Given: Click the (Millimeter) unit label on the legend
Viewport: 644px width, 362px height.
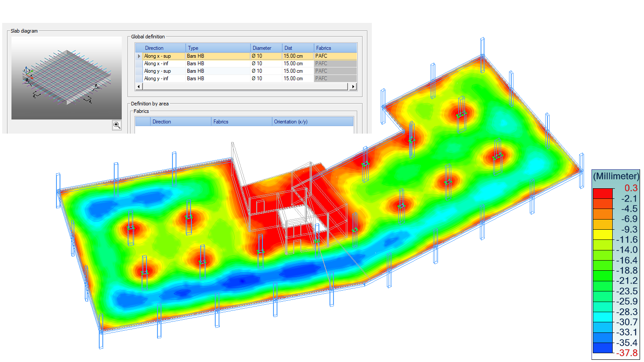Looking at the screenshot, I should click(616, 176).
